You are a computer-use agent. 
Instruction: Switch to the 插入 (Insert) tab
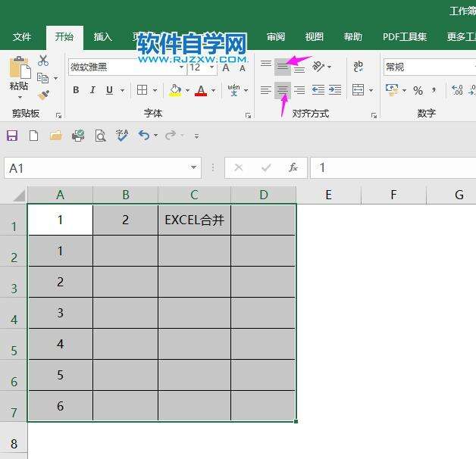point(102,36)
